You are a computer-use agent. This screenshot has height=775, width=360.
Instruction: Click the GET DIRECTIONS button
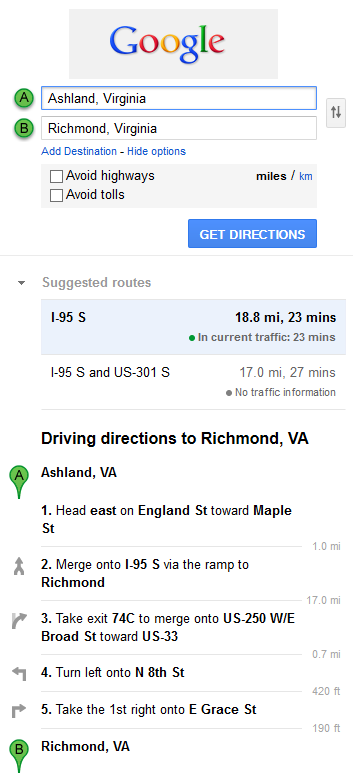[x=252, y=234]
